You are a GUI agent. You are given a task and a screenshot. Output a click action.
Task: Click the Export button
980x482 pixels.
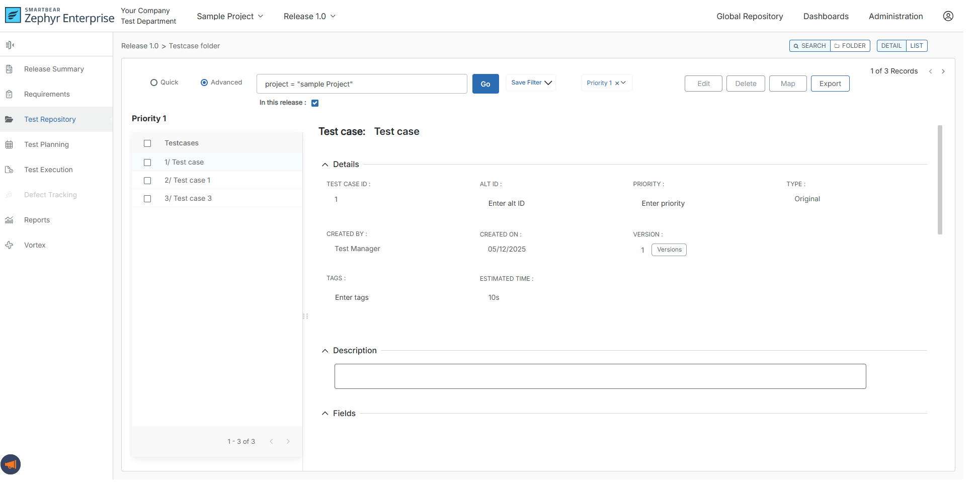[830, 84]
